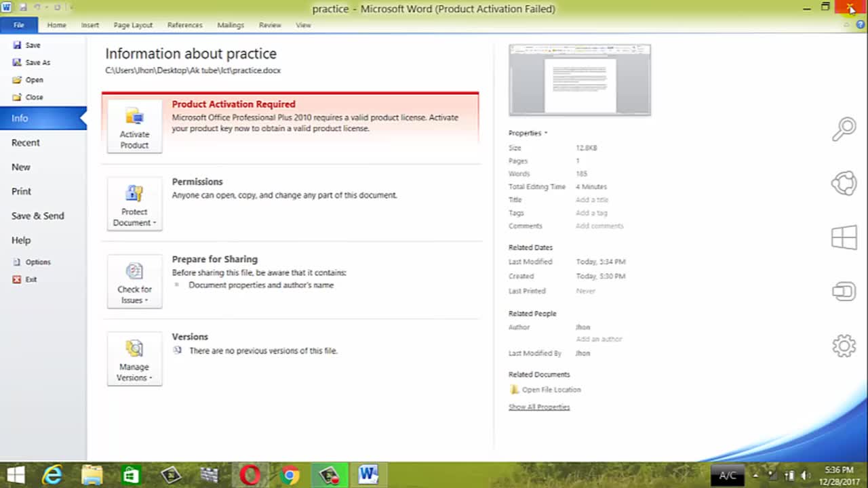Click the Search charm icon
868x488 pixels.
(844, 129)
